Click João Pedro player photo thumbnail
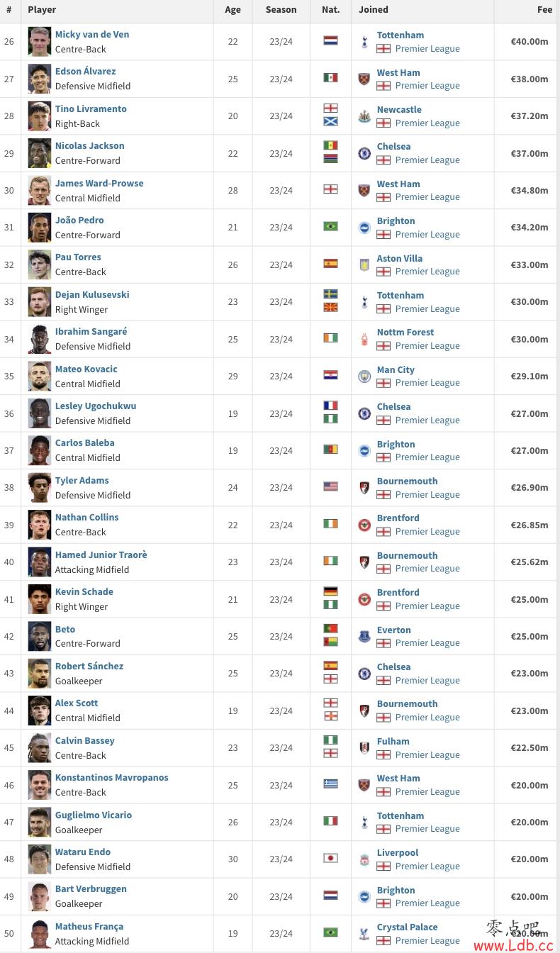 pyautogui.click(x=40, y=227)
